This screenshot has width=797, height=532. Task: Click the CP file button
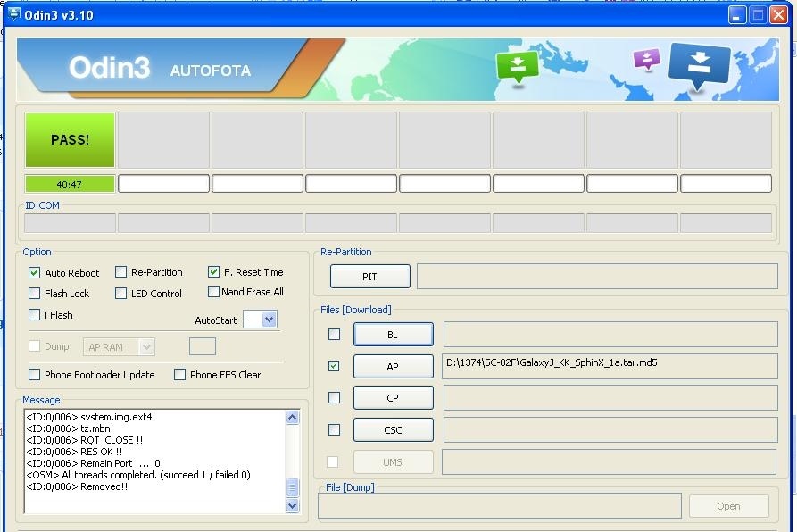click(x=394, y=398)
